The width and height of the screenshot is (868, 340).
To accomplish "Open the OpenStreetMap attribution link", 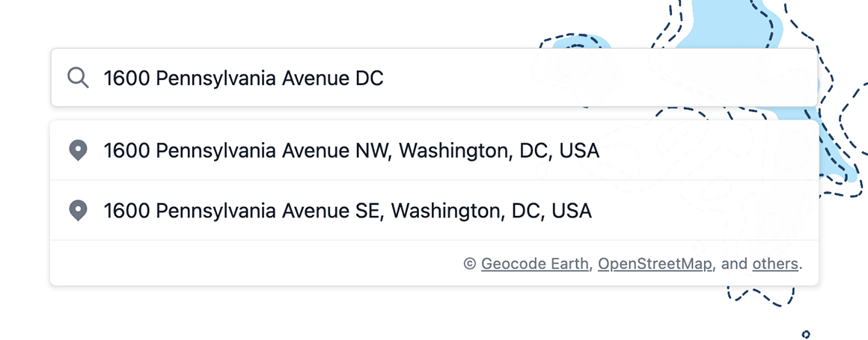I will click(x=655, y=264).
